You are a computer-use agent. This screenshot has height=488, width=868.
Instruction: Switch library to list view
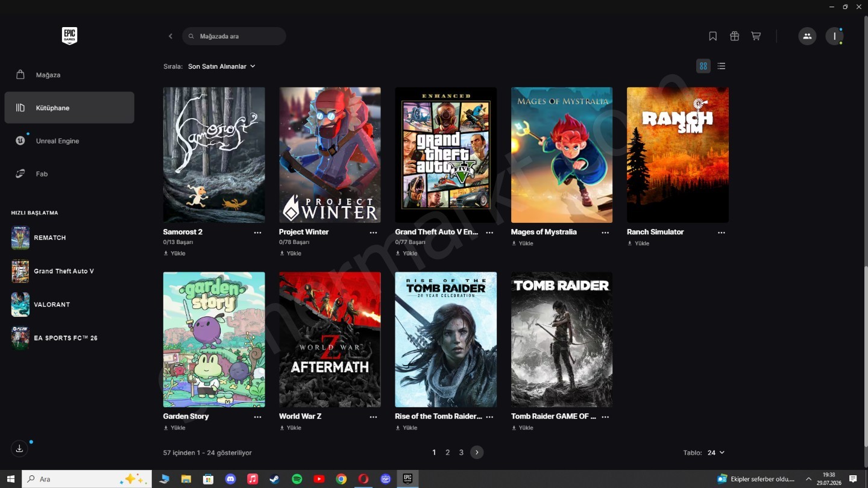pos(722,66)
